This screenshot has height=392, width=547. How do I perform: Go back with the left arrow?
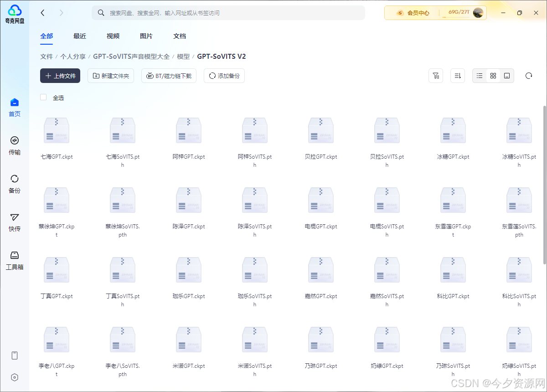tap(43, 13)
